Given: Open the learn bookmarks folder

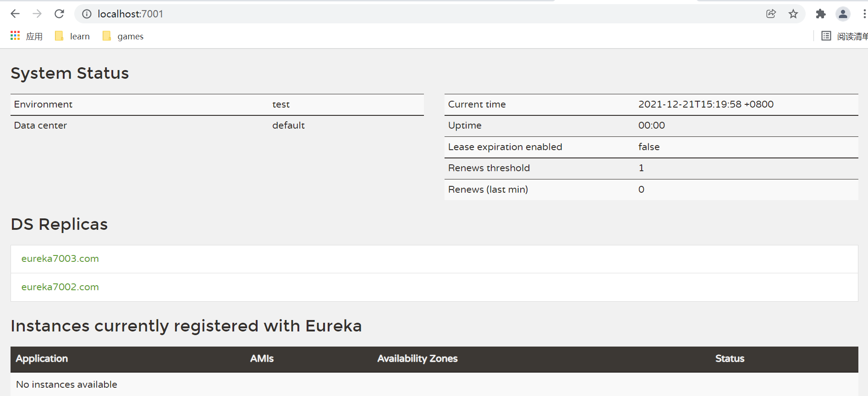Looking at the screenshot, I should (72, 36).
